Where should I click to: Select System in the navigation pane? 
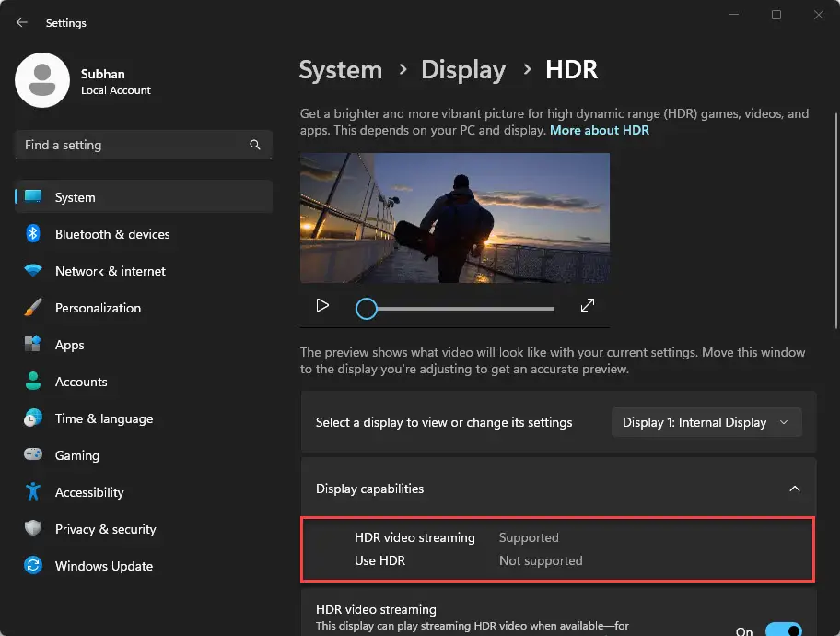tap(75, 197)
